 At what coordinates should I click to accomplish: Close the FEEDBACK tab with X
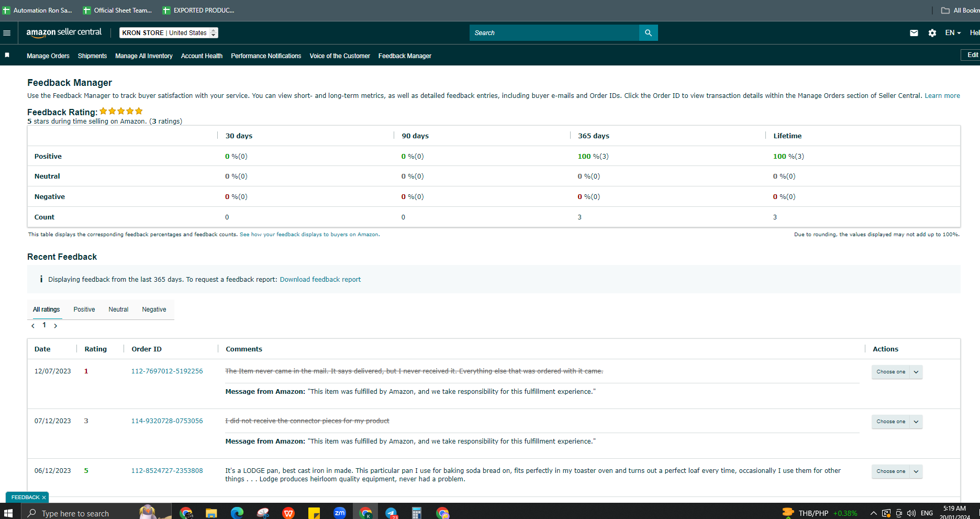pos(44,498)
